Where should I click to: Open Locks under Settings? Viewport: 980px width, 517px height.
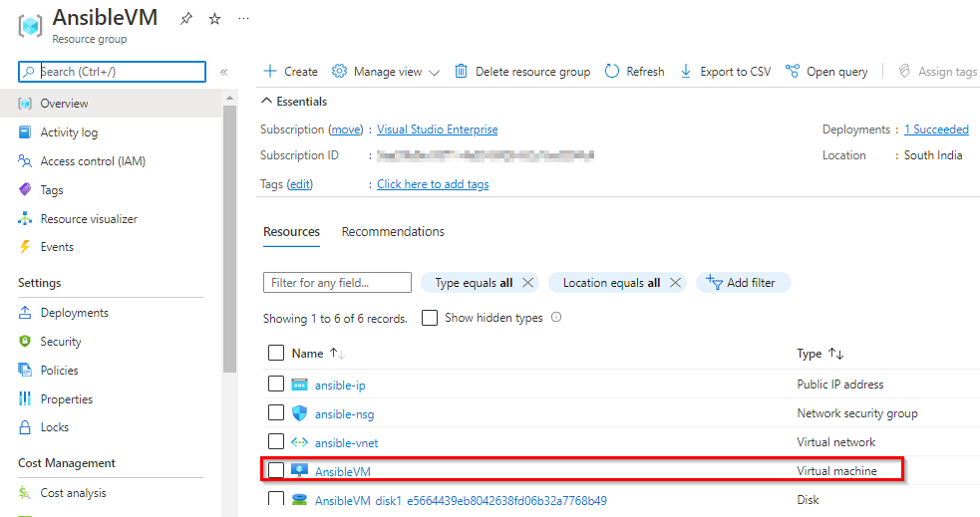pyautogui.click(x=55, y=427)
